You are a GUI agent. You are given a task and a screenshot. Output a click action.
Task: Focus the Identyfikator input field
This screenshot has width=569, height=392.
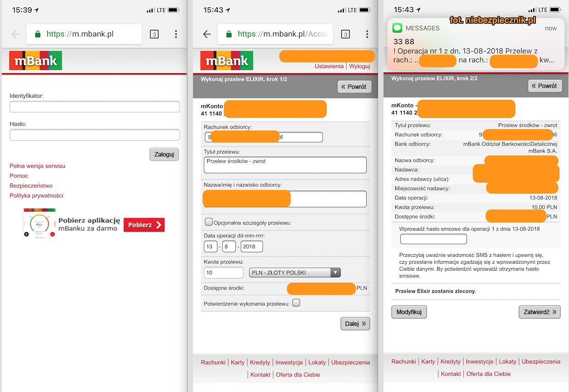pyautogui.click(x=95, y=107)
